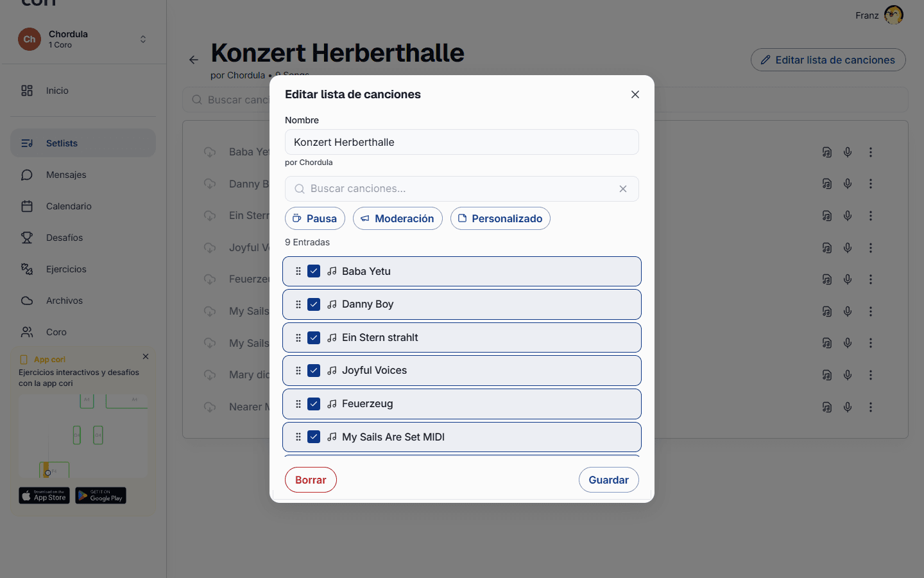
Task: Add a Pausa entry
Action: tap(315, 218)
